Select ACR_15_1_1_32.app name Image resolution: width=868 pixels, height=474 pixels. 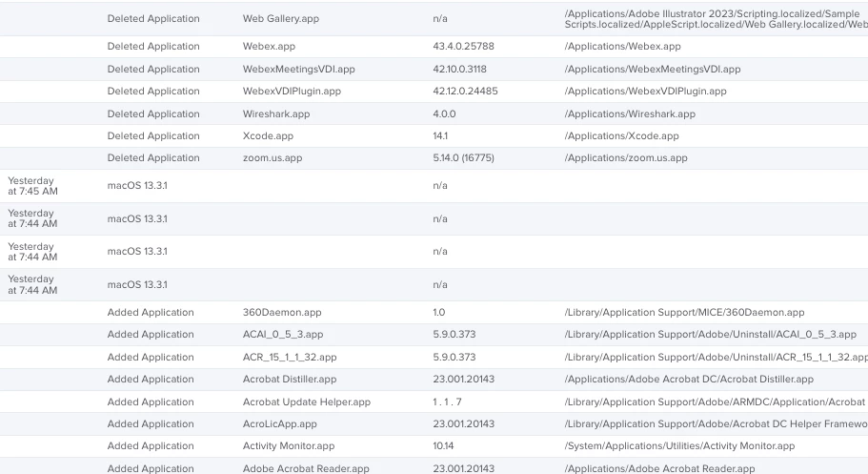pos(290,358)
